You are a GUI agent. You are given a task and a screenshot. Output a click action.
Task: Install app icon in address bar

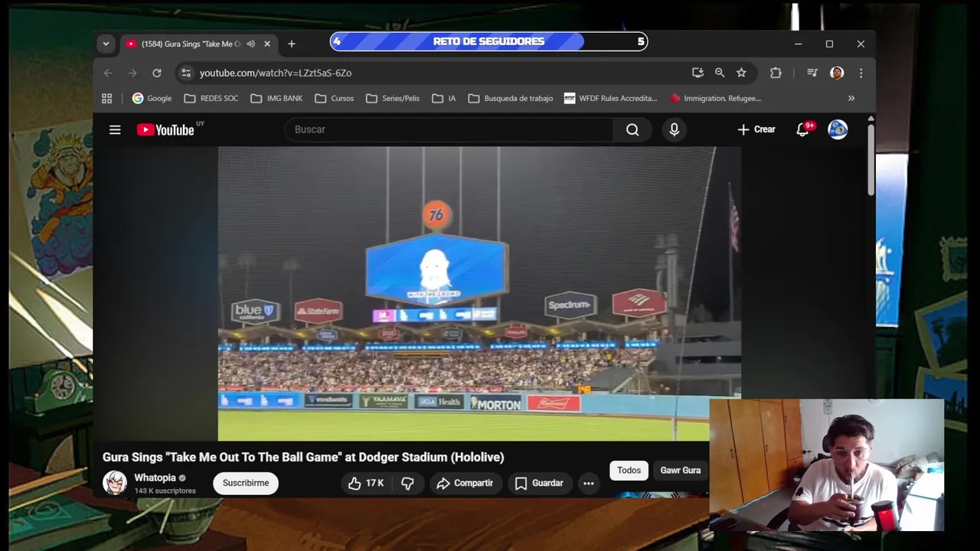[x=697, y=73]
